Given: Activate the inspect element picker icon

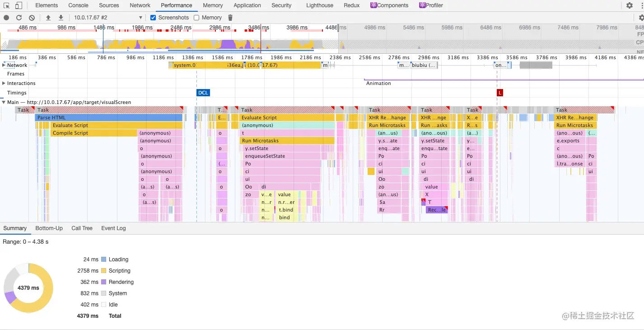Looking at the screenshot, I should [6, 5].
